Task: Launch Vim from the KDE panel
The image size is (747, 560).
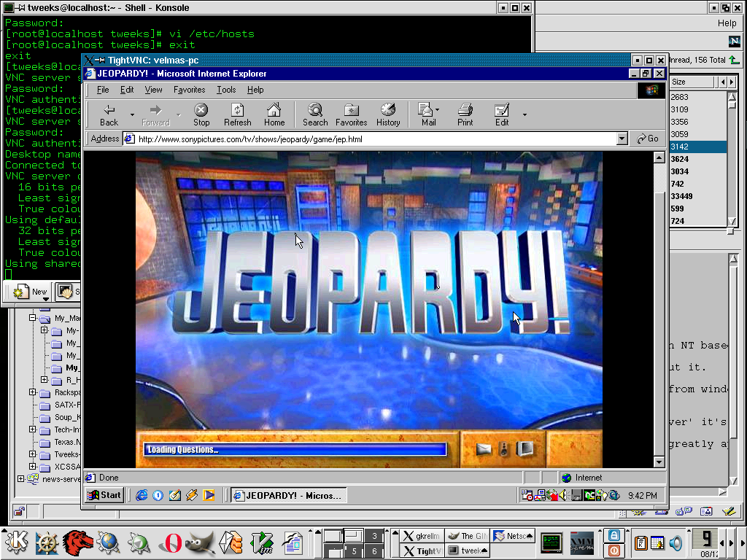Action: coord(262,542)
